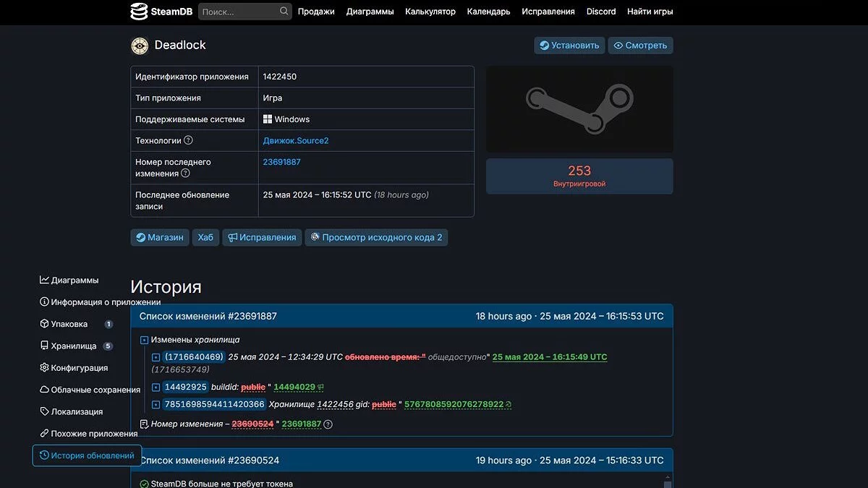The height and width of the screenshot is (488, 868).
Task: Open the Движок.Source2 link
Action: click(x=296, y=141)
